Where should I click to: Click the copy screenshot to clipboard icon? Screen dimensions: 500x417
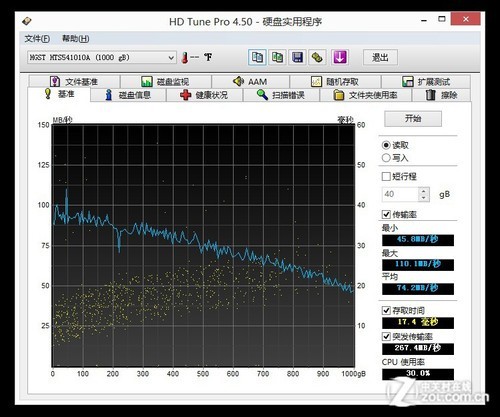click(277, 57)
